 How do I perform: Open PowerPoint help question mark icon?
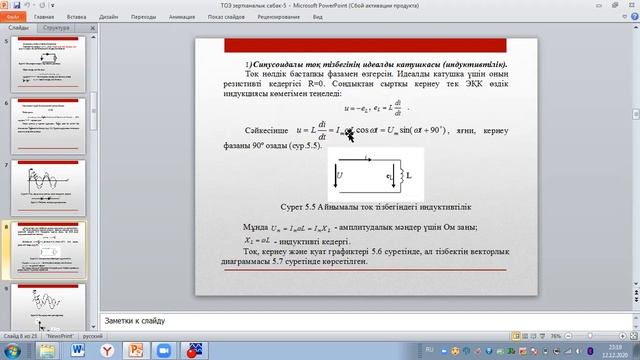click(635, 17)
